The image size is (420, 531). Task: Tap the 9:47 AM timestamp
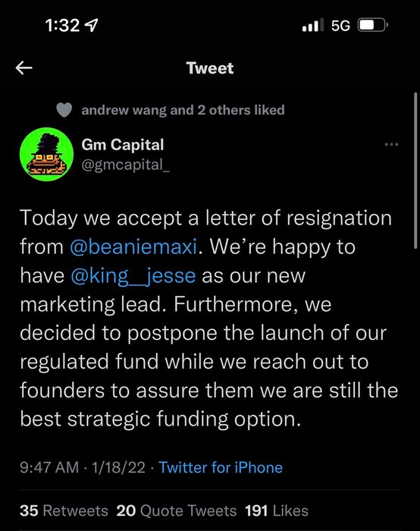49,467
